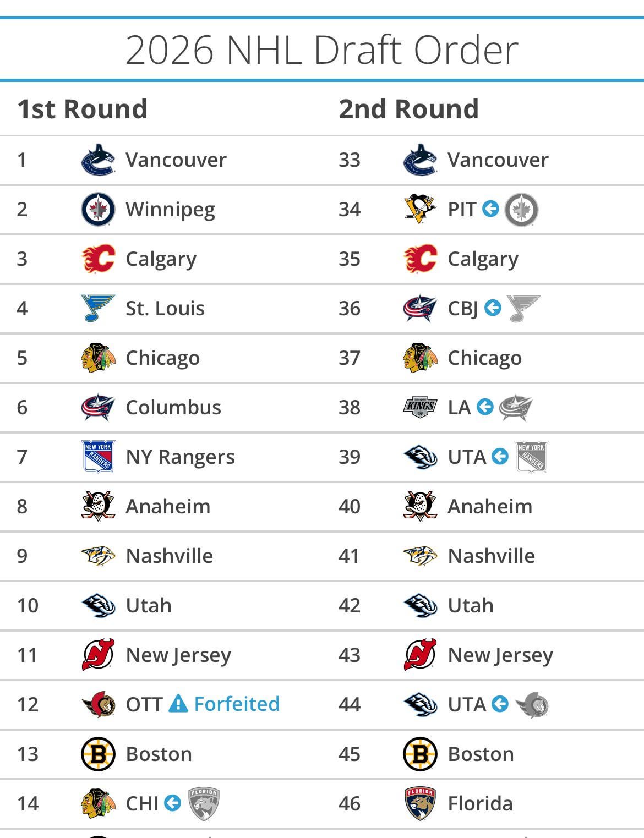This screenshot has height=838, width=644.
Task: Click the Boston Bruins logo at pick 13
Action: [98, 754]
